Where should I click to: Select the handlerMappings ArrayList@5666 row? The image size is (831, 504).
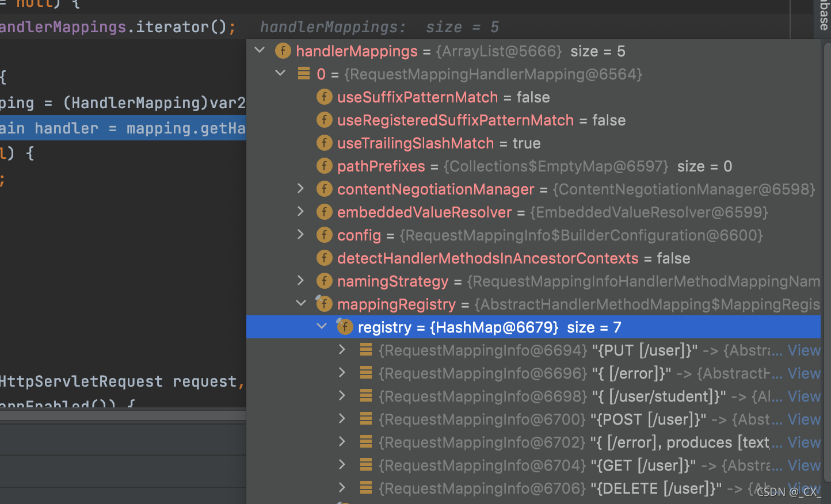533,51
